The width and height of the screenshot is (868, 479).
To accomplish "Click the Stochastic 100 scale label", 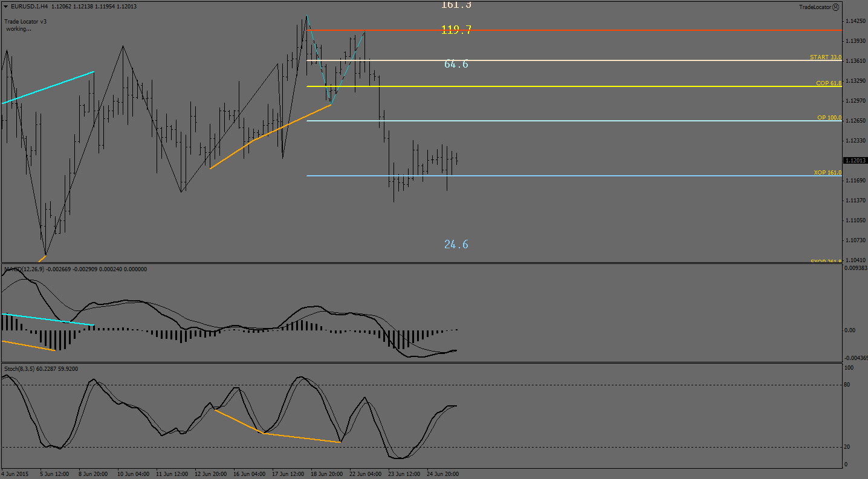I will pos(849,367).
